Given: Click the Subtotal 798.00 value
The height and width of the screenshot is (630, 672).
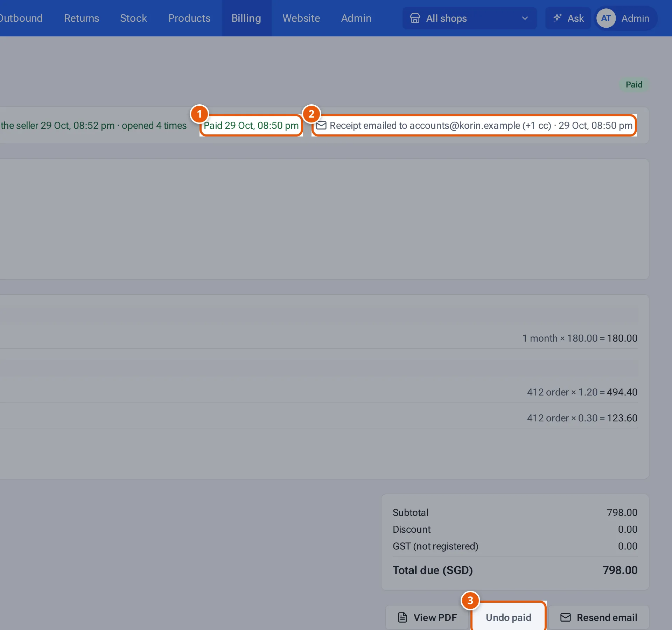Looking at the screenshot, I should coord(622,512).
